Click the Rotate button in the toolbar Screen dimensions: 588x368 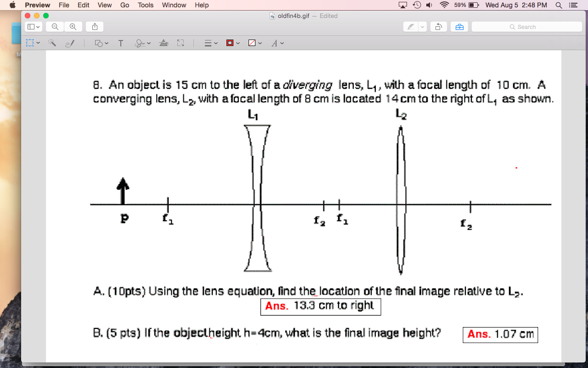pos(438,26)
